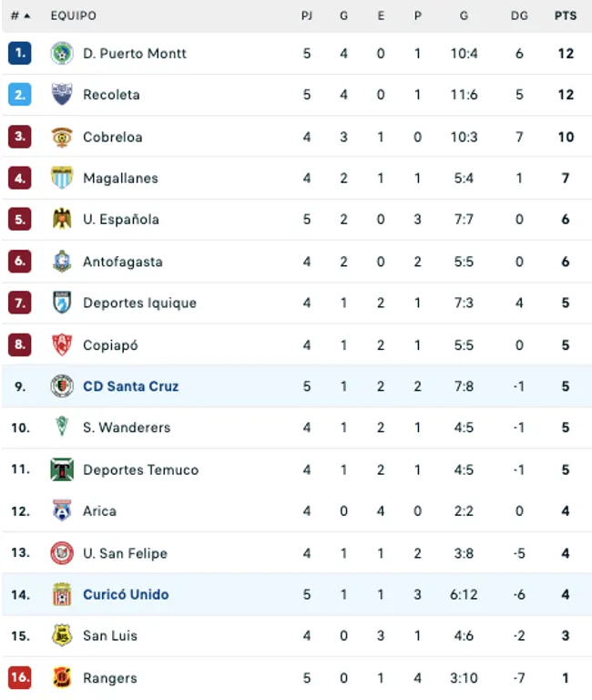
Task: Click the Deportes Iquique crest
Action: point(62,303)
